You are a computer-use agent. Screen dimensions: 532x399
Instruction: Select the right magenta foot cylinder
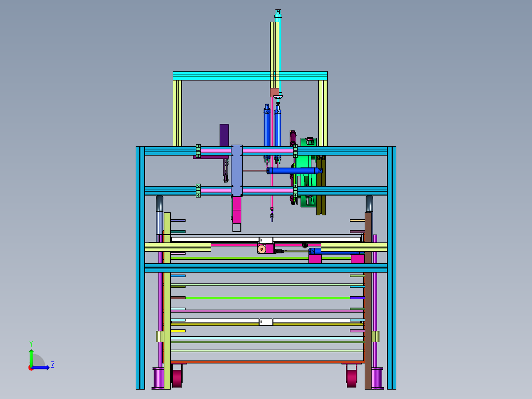coord(377,378)
